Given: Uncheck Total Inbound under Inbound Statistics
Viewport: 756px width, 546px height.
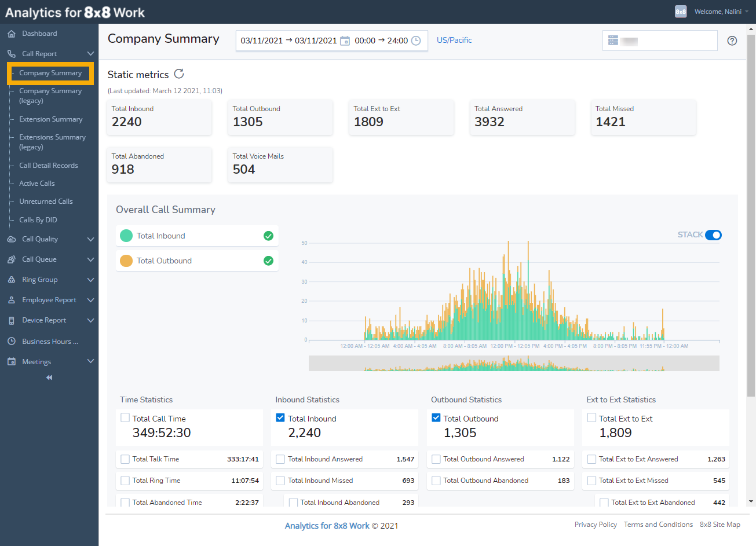Looking at the screenshot, I should 280,417.
